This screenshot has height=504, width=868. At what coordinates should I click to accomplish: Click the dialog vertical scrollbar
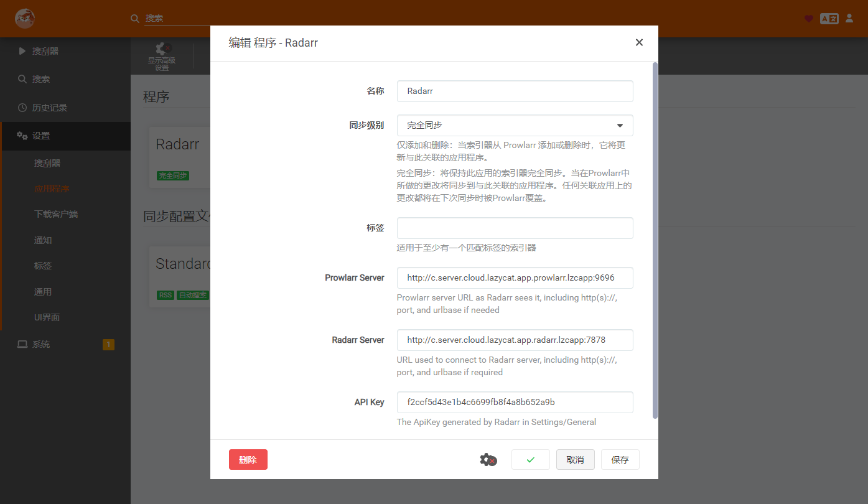pos(655,240)
